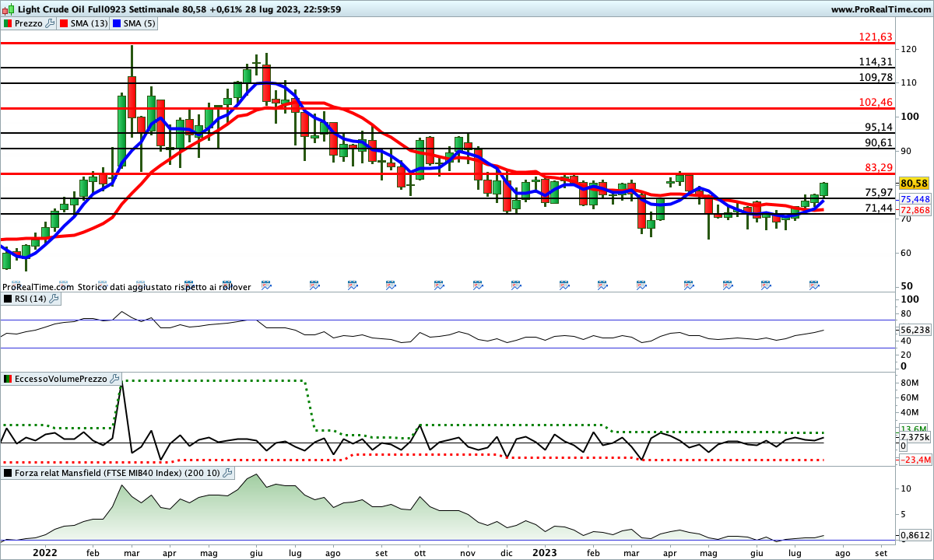
Task: Click the yellow 80,58 current price tag
Action: [914, 184]
